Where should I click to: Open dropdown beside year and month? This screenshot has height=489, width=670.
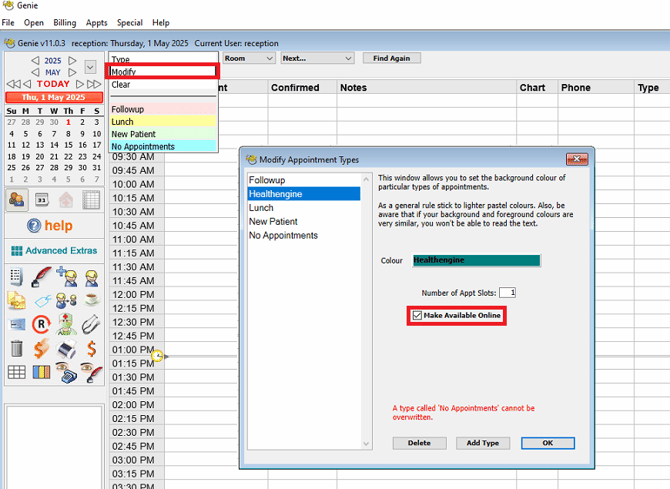(x=90, y=67)
